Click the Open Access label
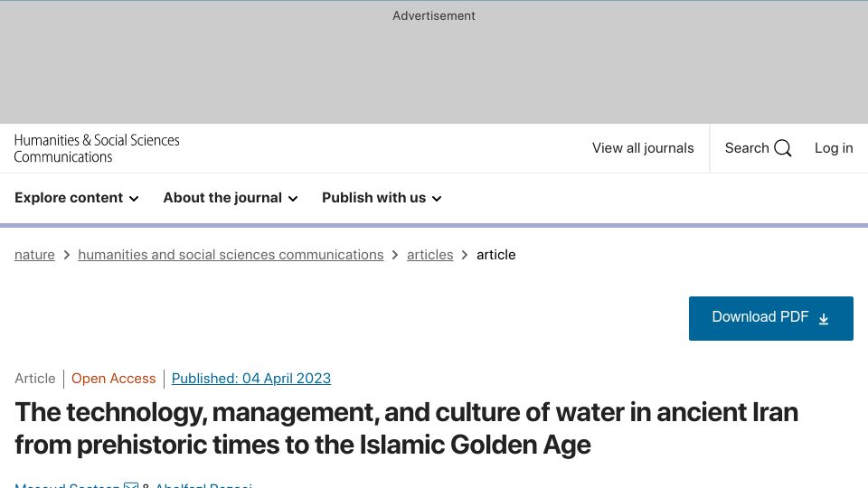868x488 pixels. [x=114, y=379]
